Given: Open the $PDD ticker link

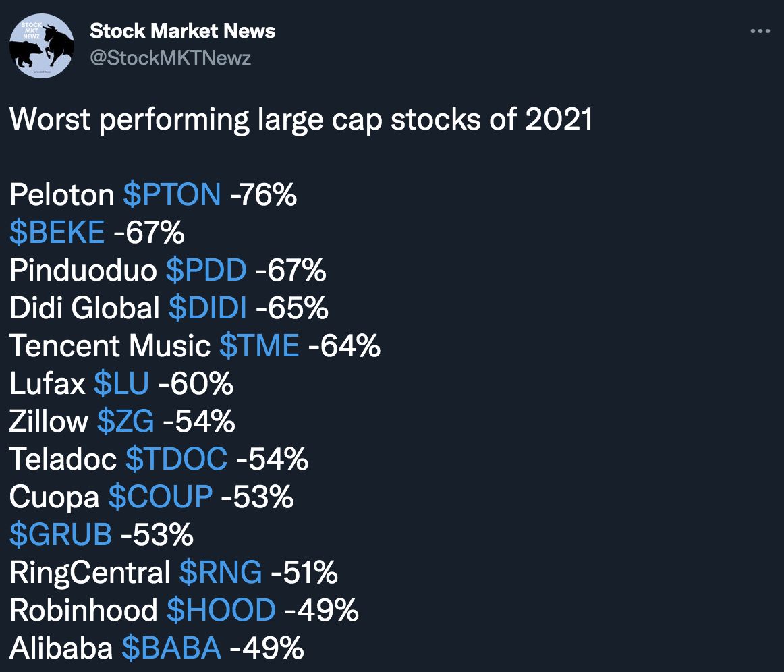Looking at the screenshot, I should pyautogui.click(x=206, y=271).
